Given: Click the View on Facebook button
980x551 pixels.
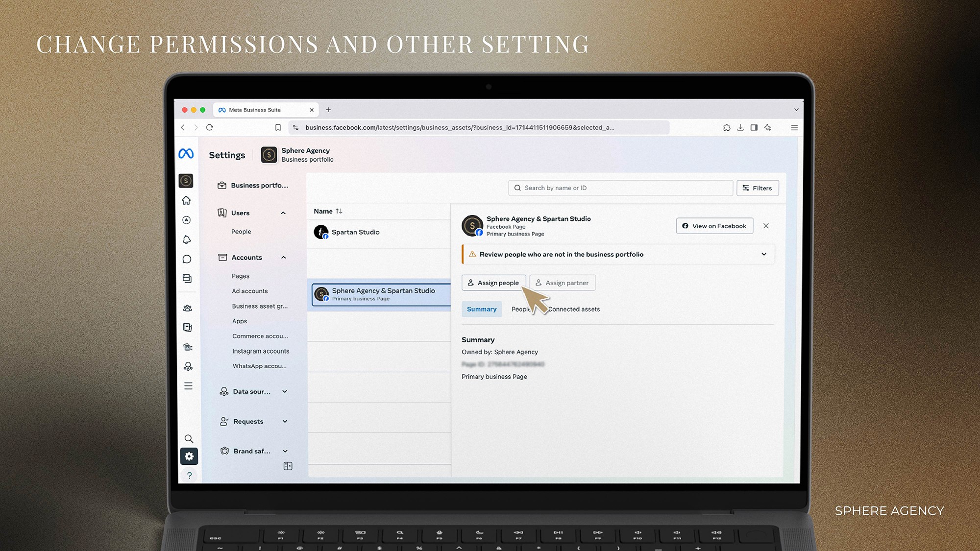Looking at the screenshot, I should click(x=715, y=225).
